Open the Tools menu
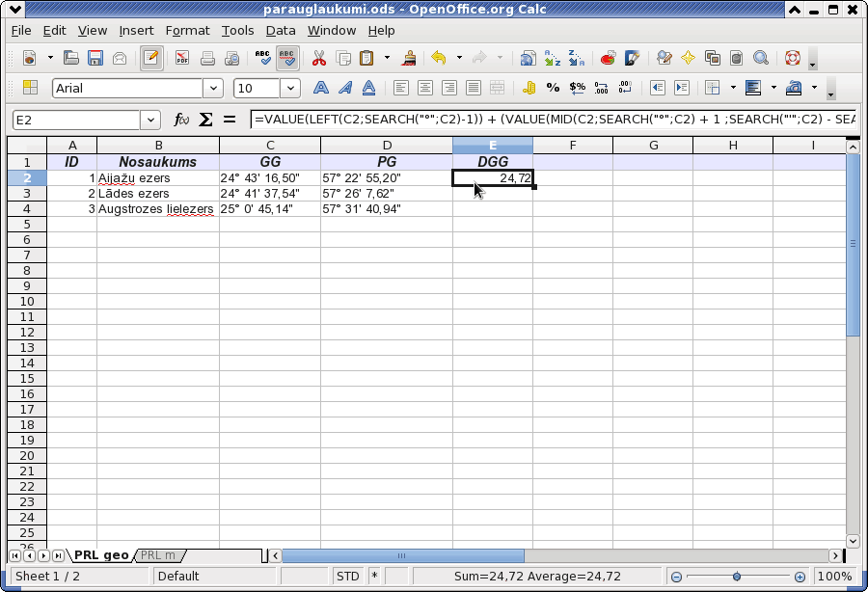This screenshot has width=868, height=592. [x=237, y=31]
